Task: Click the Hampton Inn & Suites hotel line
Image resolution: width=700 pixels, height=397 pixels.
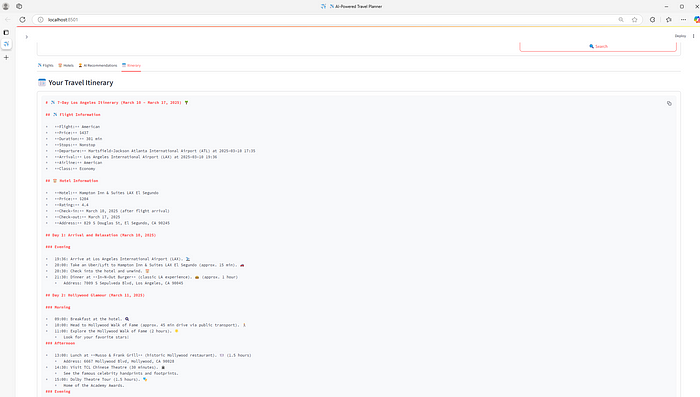Action: (x=106, y=193)
